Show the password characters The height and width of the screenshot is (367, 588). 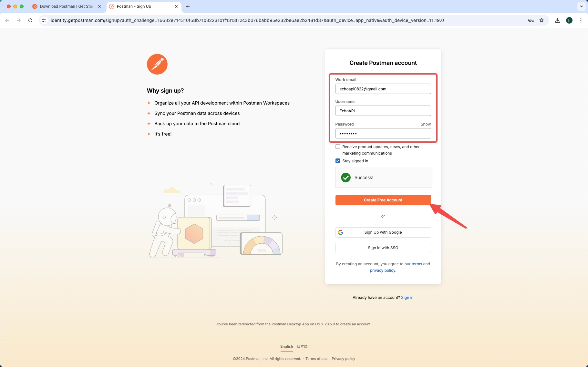[426, 124]
